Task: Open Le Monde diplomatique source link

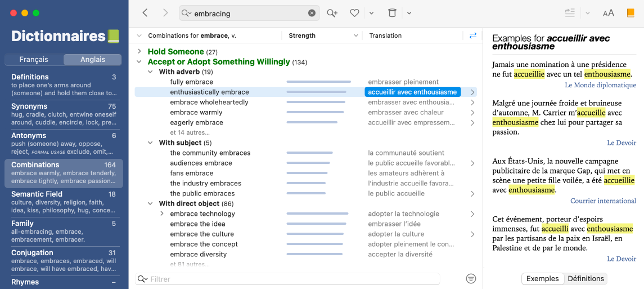Action: (600, 85)
